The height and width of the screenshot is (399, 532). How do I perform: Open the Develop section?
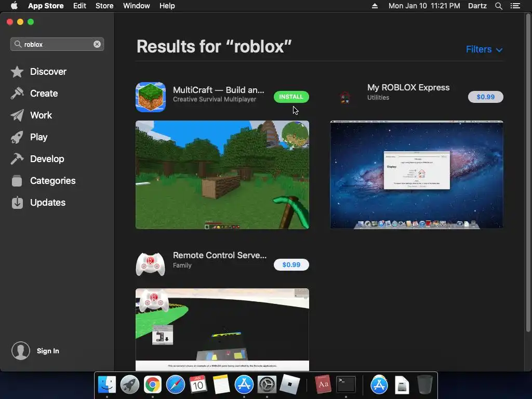pyautogui.click(x=37, y=159)
